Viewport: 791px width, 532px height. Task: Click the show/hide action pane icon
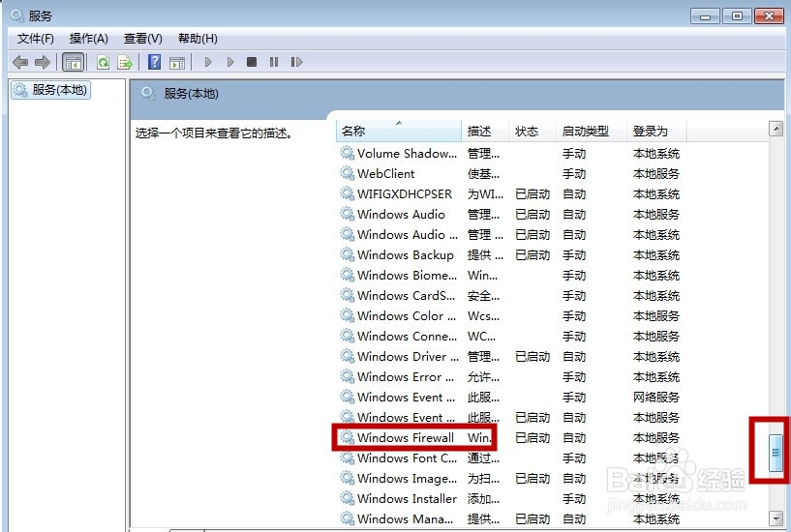[x=176, y=63]
